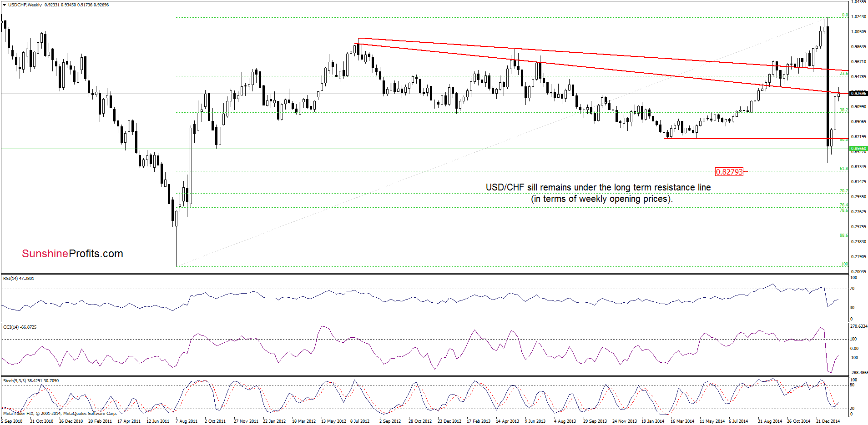Click the 20 Feb 2011 date label

click(x=100, y=421)
